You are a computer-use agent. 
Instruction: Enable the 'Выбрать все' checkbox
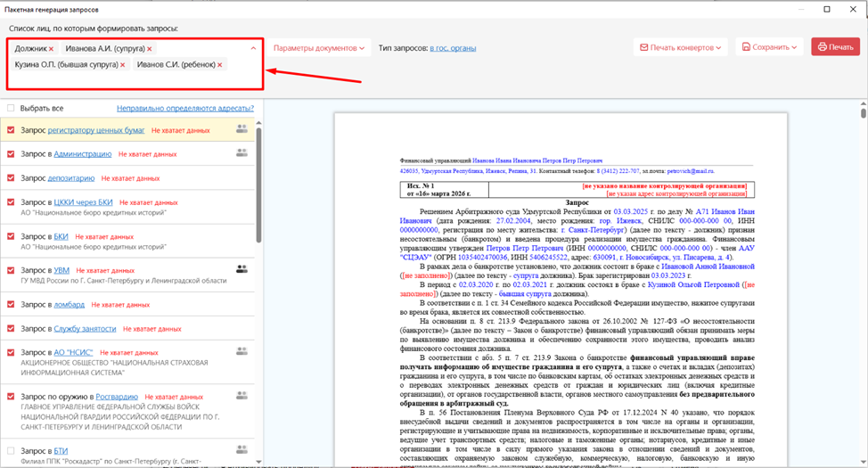pos(11,108)
